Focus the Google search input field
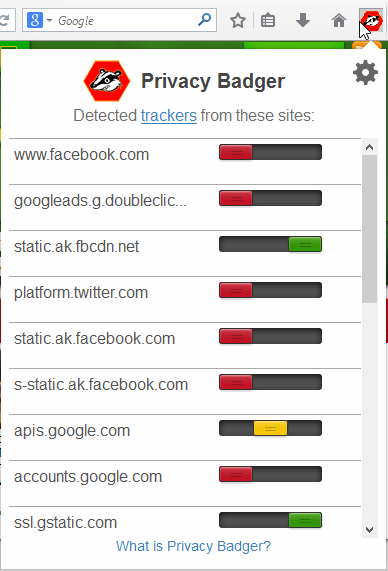Screen dimensions: 388x571 click(126, 20)
